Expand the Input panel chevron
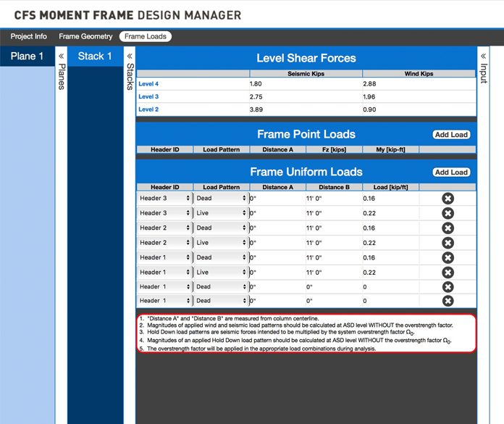This screenshot has width=504, height=424. (483, 56)
